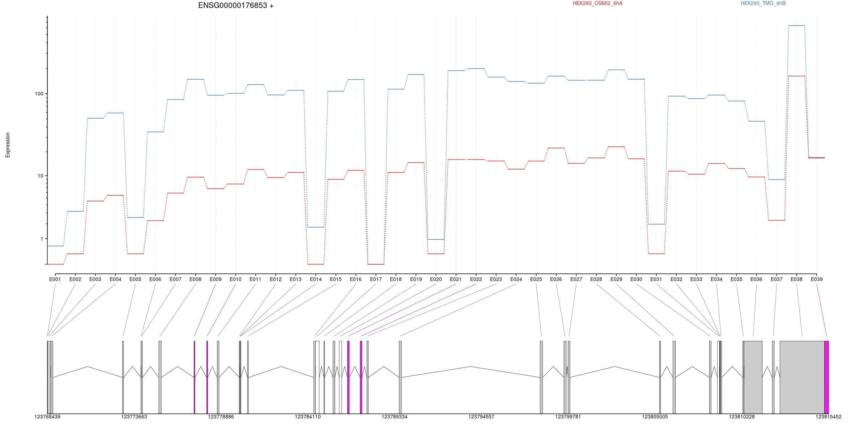Click the magenta exon block at gene end
The width and height of the screenshot is (868, 434).
pos(826,377)
